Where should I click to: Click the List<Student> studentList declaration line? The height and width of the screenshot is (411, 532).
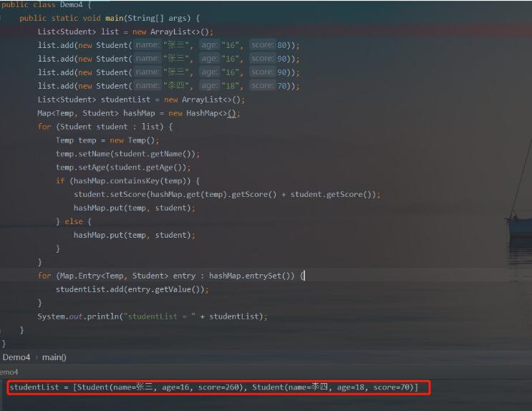pos(141,100)
